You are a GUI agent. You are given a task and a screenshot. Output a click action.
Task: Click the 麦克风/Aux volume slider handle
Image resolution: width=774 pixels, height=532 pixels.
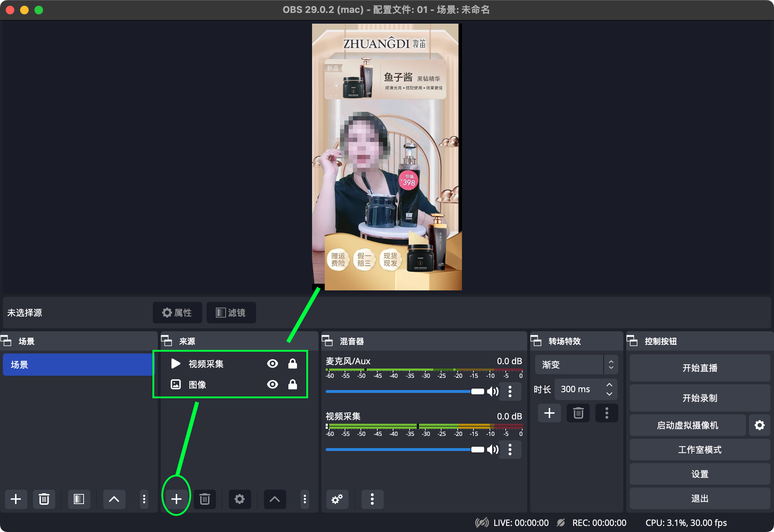tap(477, 391)
